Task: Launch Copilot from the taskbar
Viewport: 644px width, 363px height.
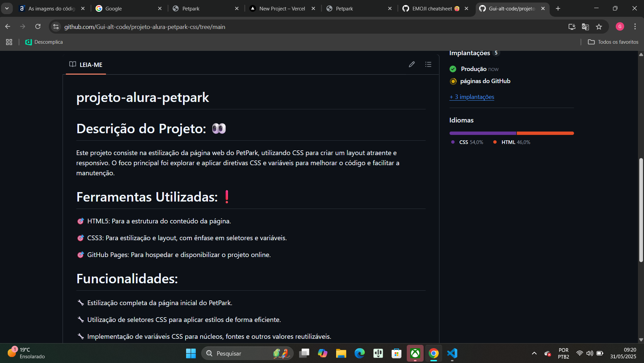Action: pyautogui.click(x=323, y=353)
